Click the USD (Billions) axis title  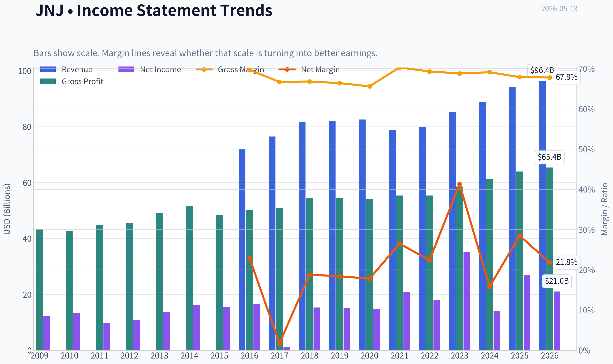pos(7,209)
